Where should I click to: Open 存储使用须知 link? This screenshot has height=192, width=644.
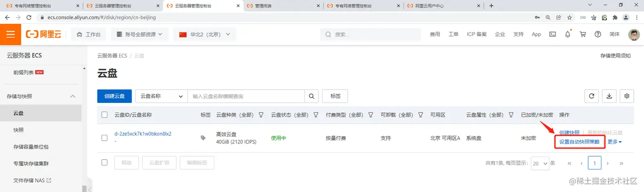[615, 55]
